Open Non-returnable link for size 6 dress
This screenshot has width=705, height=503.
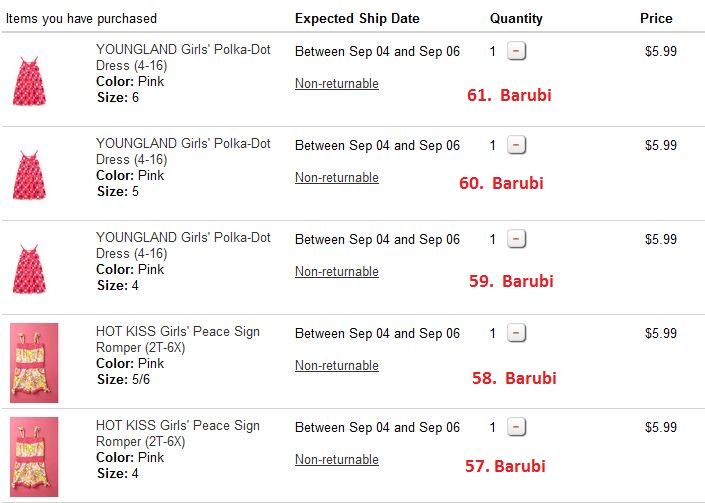point(336,84)
